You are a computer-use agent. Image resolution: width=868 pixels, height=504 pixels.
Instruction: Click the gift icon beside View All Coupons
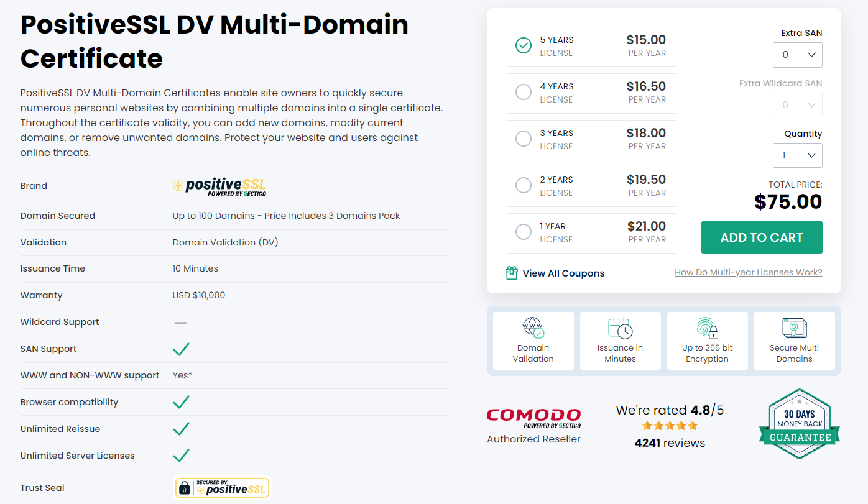pyautogui.click(x=512, y=273)
